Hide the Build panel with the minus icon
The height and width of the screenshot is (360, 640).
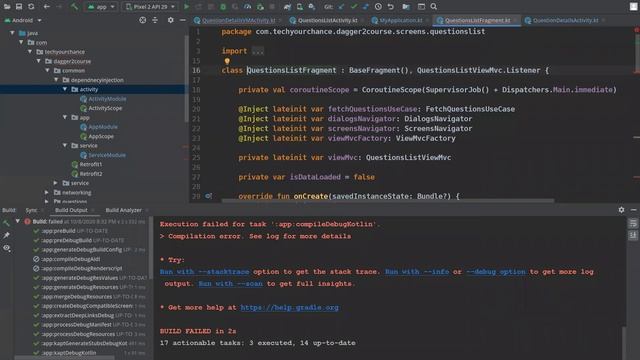[x=633, y=209]
